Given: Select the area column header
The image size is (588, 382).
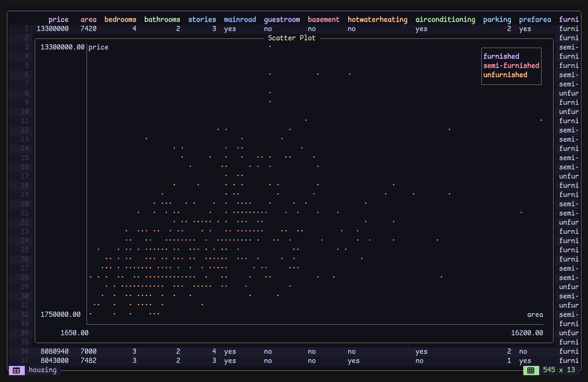Looking at the screenshot, I should (89, 20).
